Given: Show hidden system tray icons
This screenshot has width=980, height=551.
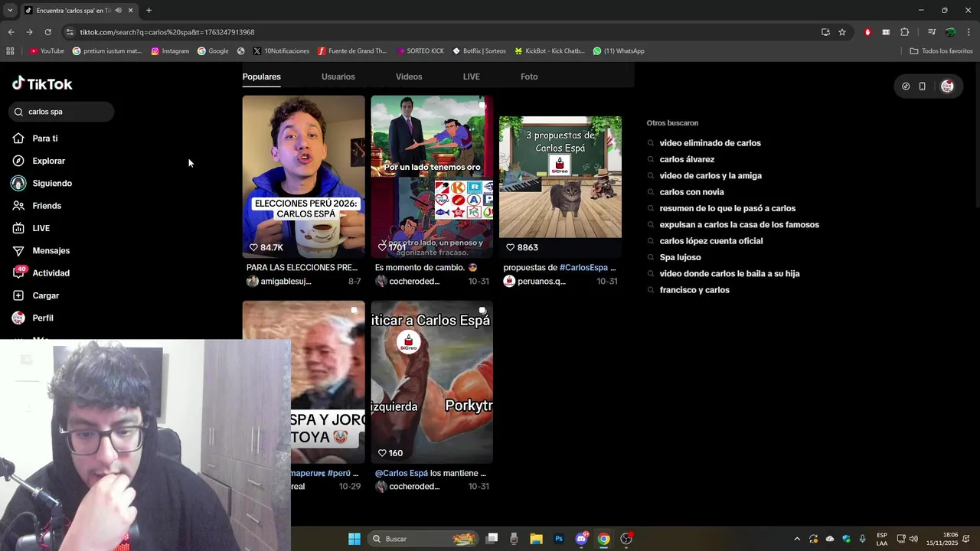Looking at the screenshot, I should coord(797,539).
